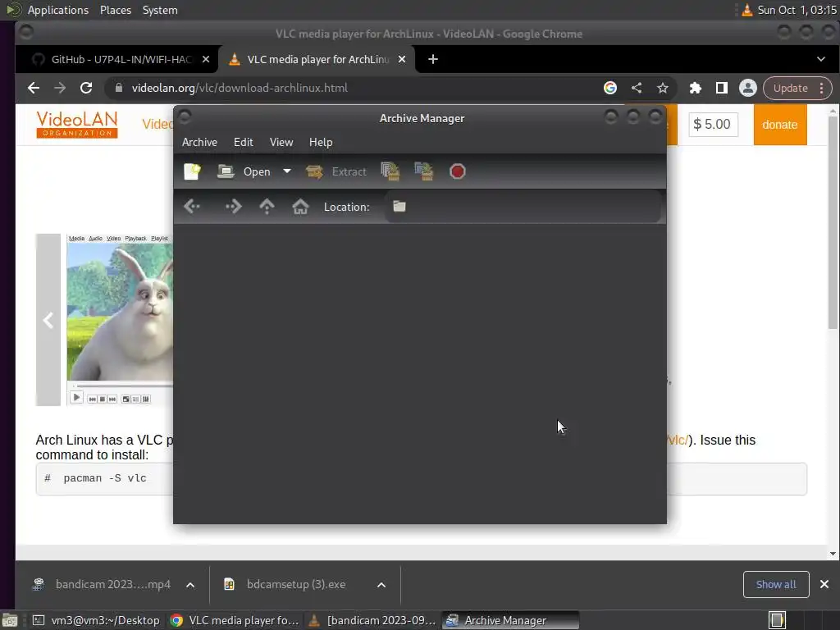Click the videolan.org address bar
The image size is (840, 630).
(x=354, y=88)
